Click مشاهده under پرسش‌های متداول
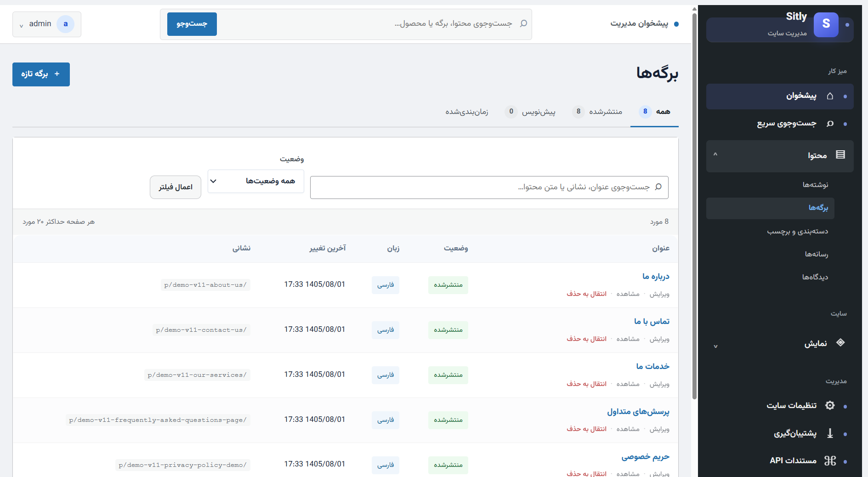The height and width of the screenshot is (477, 868). [x=628, y=429]
